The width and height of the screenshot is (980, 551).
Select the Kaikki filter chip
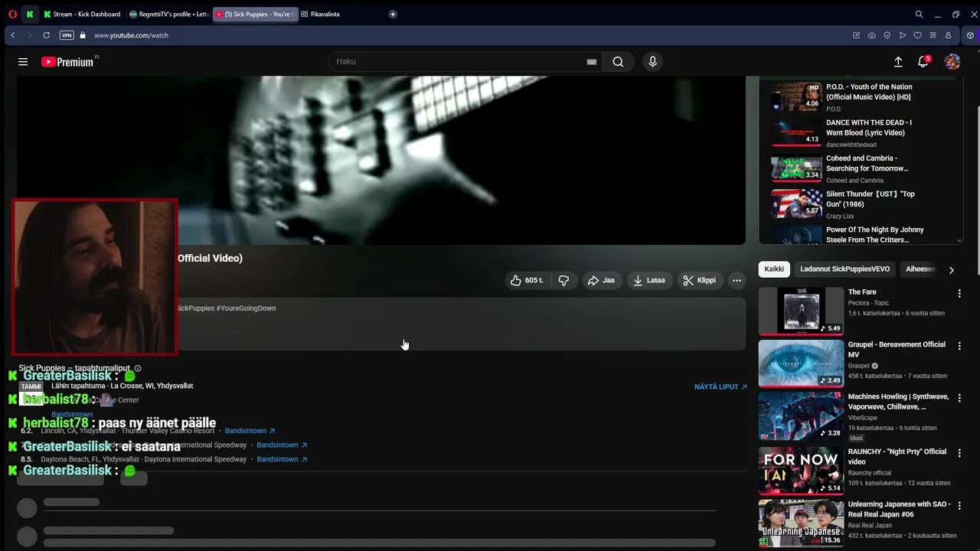(774, 269)
